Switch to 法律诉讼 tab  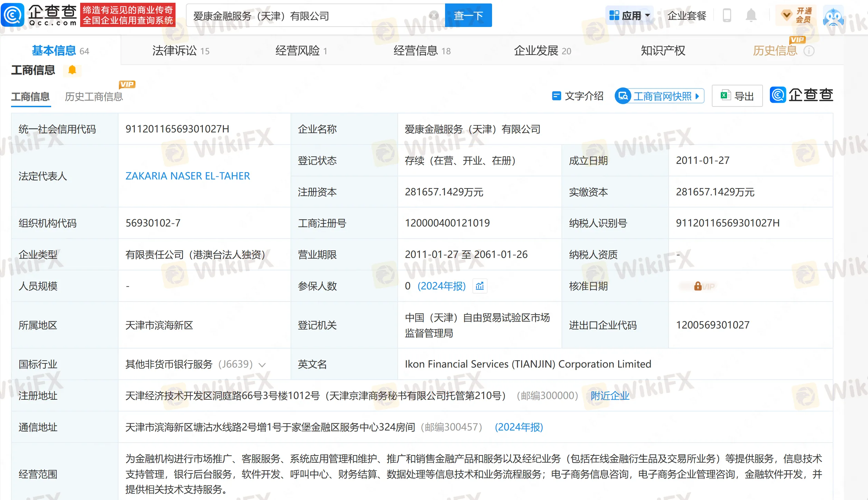point(181,51)
